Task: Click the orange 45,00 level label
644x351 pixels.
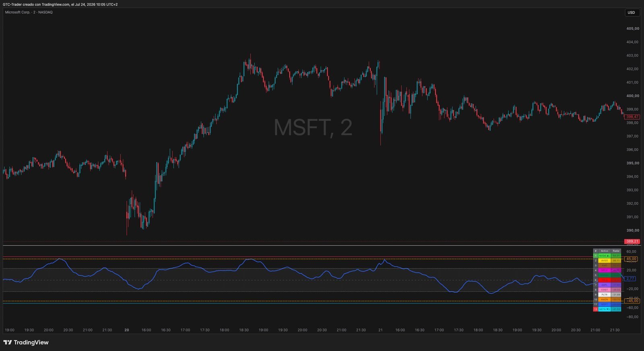Action: [631, 259]
